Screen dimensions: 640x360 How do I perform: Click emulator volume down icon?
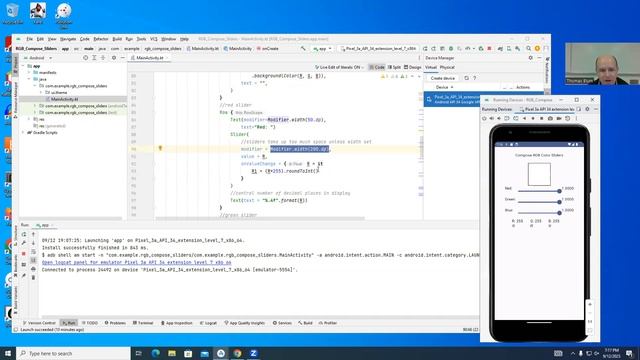[x=499, y=118]
